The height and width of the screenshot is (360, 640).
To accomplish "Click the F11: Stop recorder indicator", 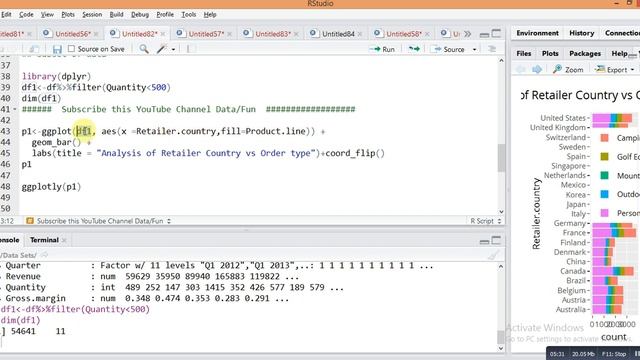I will [x=614, y=354].
